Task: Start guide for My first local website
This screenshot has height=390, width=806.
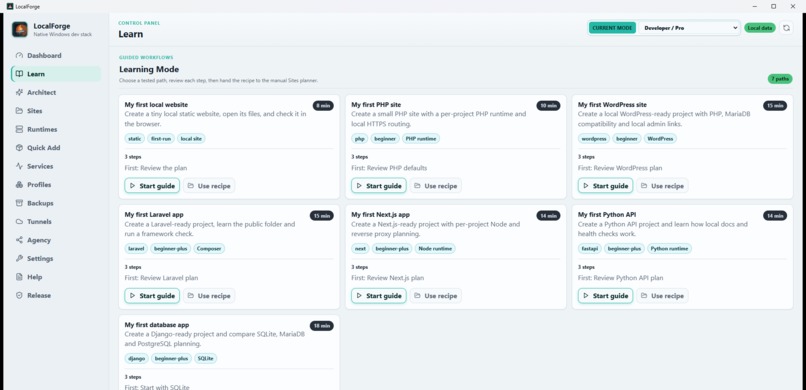Action: 152,185
